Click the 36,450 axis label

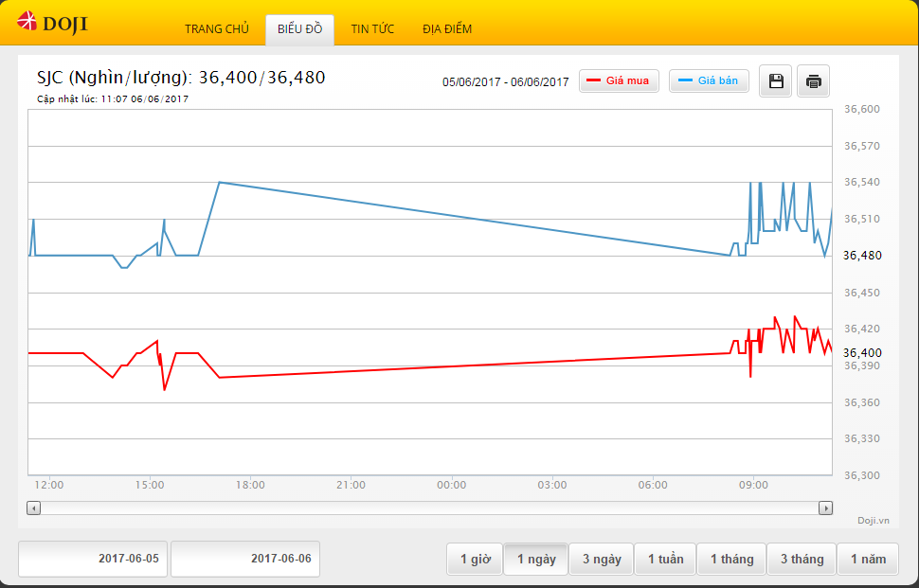pyautogui.click(x=861, y=293)
